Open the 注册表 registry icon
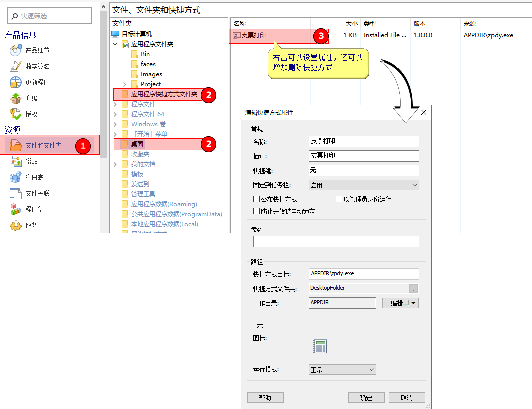This screenshot has height=409, width=532. click(x=16, y=177)
